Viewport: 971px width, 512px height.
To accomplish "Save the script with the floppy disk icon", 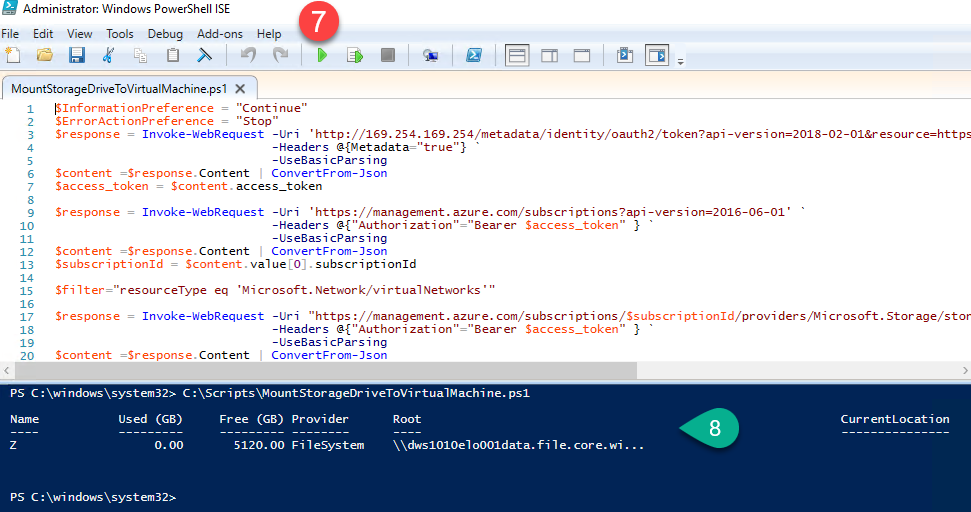I will pyautogui.click(x=77, y=55).
